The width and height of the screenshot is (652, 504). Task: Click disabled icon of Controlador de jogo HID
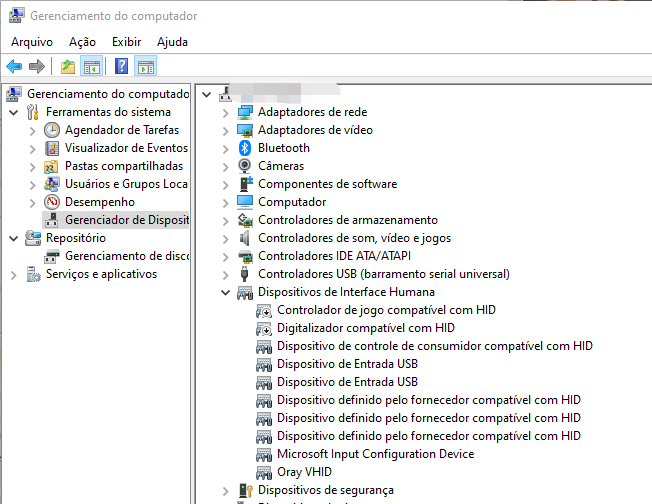[x=264, y=310]
